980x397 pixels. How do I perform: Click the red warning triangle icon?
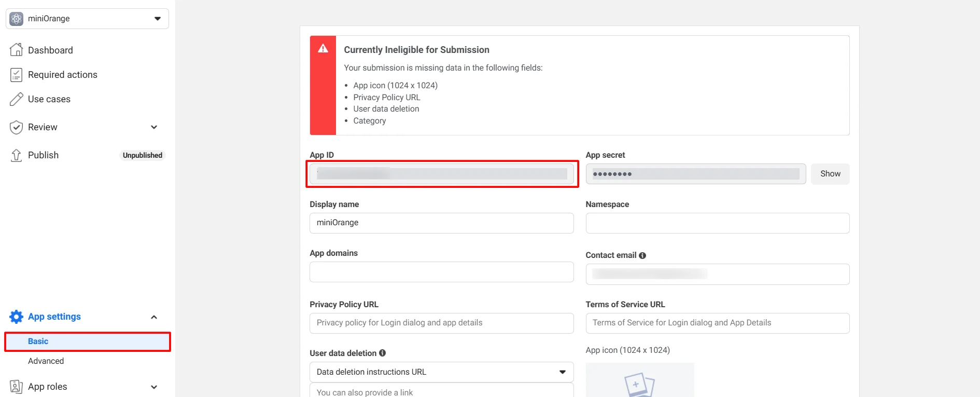[323, 49]
